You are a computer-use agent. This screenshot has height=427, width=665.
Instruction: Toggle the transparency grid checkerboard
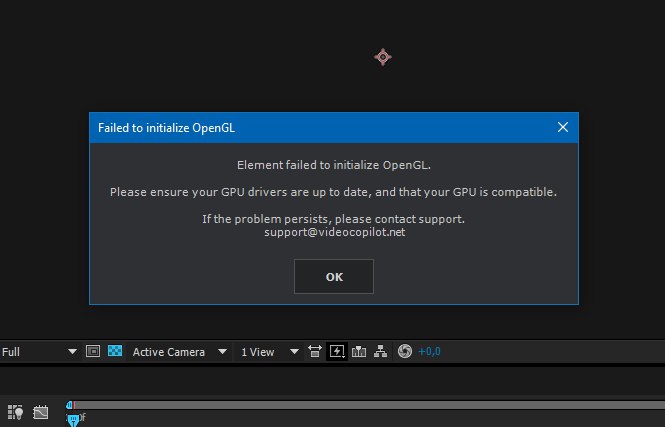tap(115, 351)
